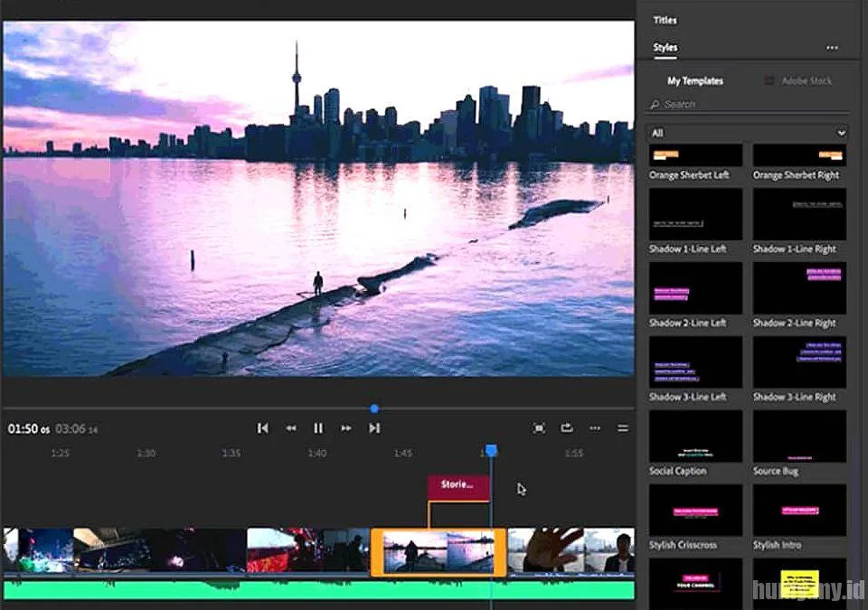Switch to the My Templates tab
Screen dimensions: 868x610
click(695, 81)
